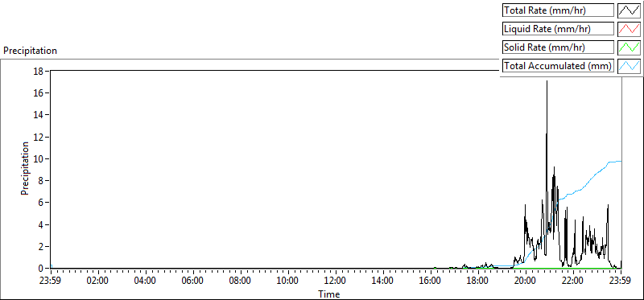Click the Solid Rate green plot icon
The width and height of the screenshot is (644, 300).
point(629,47)
